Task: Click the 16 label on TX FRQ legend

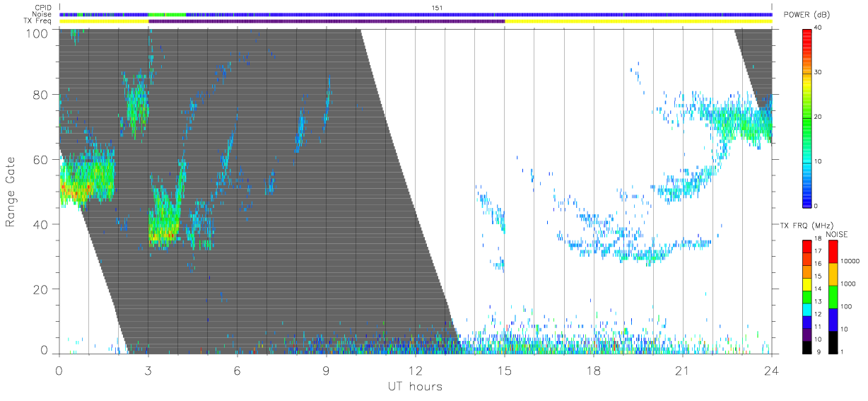Action: 818,264
